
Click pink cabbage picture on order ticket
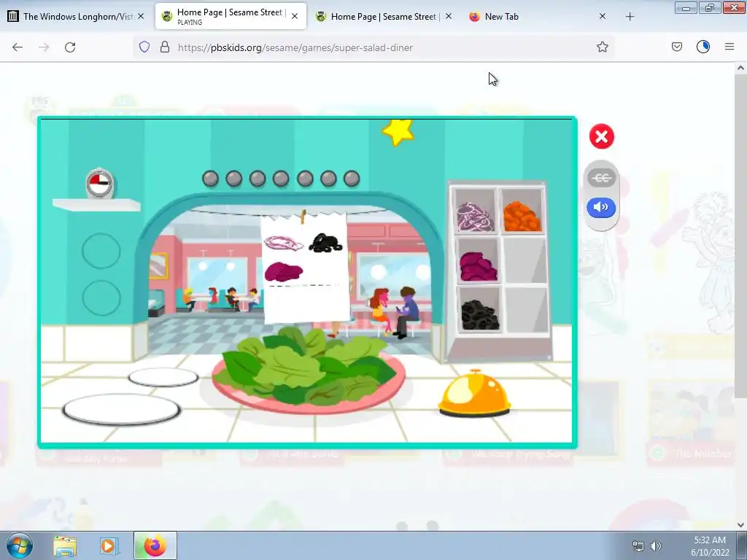(284, 244)
